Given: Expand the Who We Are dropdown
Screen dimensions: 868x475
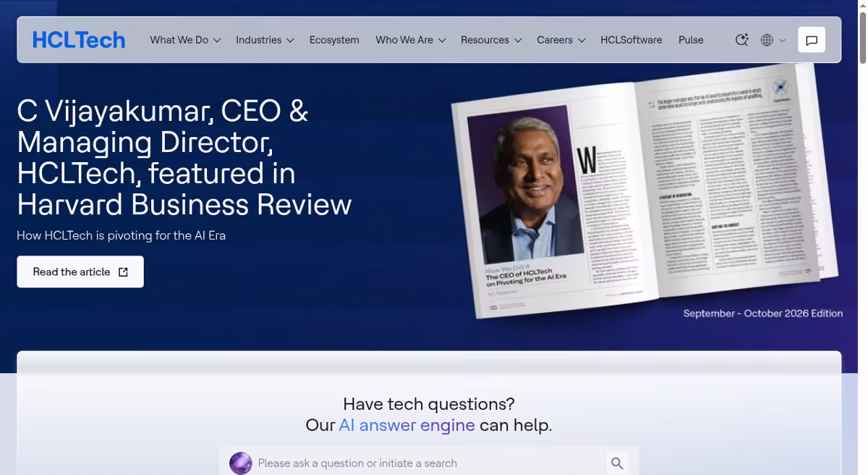Looking at the screenshot, I should click(410, 40).
